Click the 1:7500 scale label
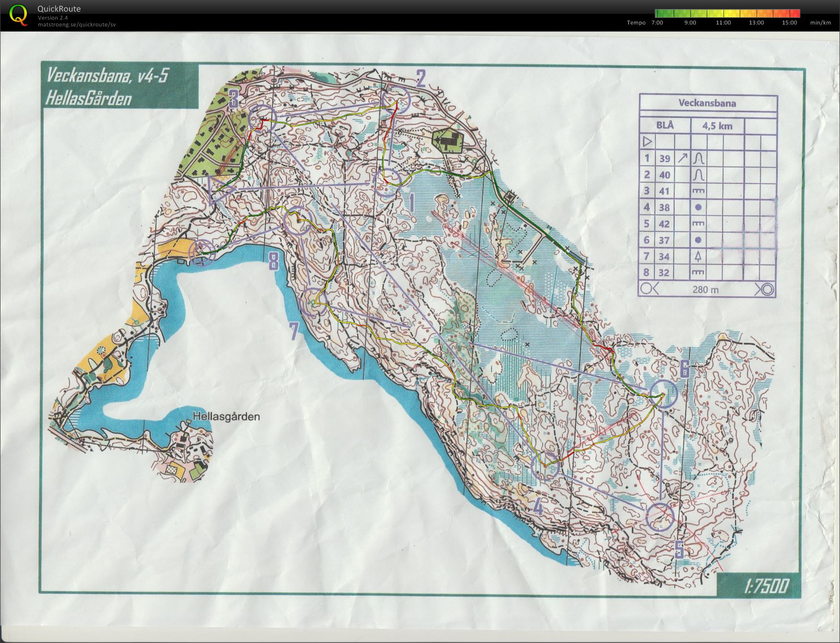 coord(767,586)
